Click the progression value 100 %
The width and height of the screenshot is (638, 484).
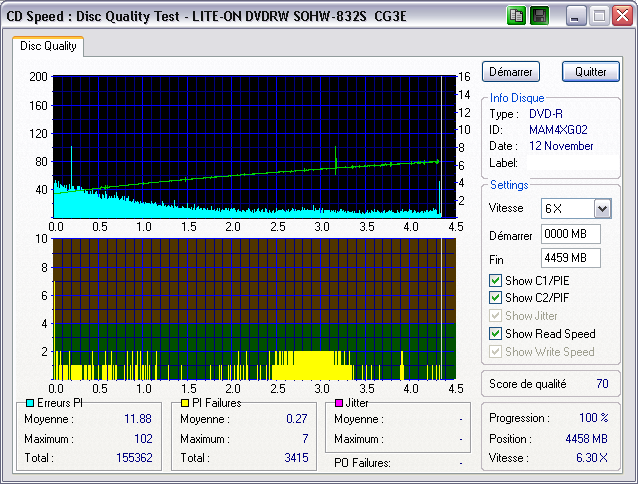coord(594,418)
